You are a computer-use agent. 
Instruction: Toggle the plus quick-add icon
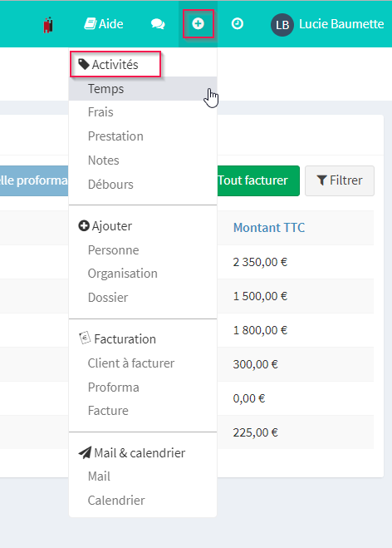[x=198, y=24]
